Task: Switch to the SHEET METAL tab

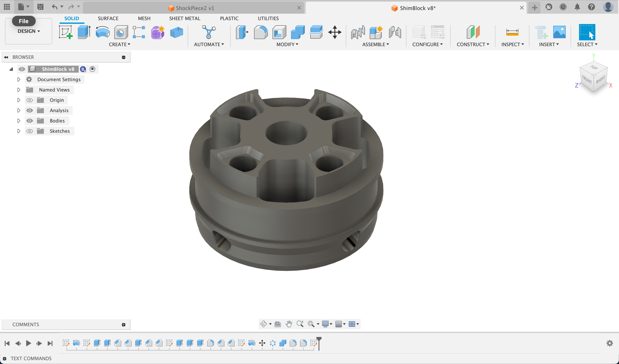Action: click(184, 19)
